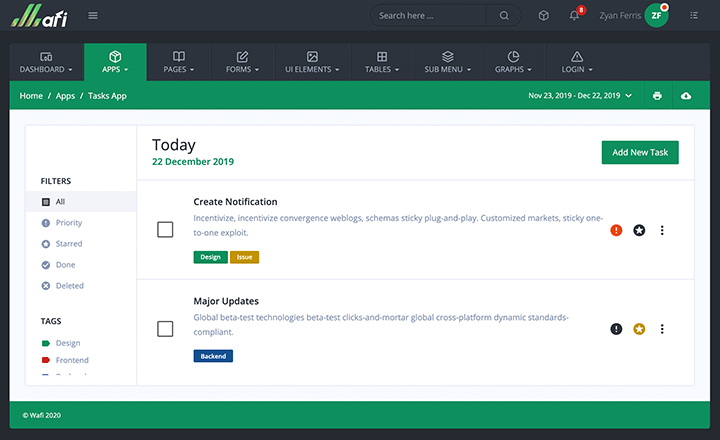Expand the UI Elements menu
This screenshot has height=440, width=720.
pyautogui.click(x=312, y=62)
